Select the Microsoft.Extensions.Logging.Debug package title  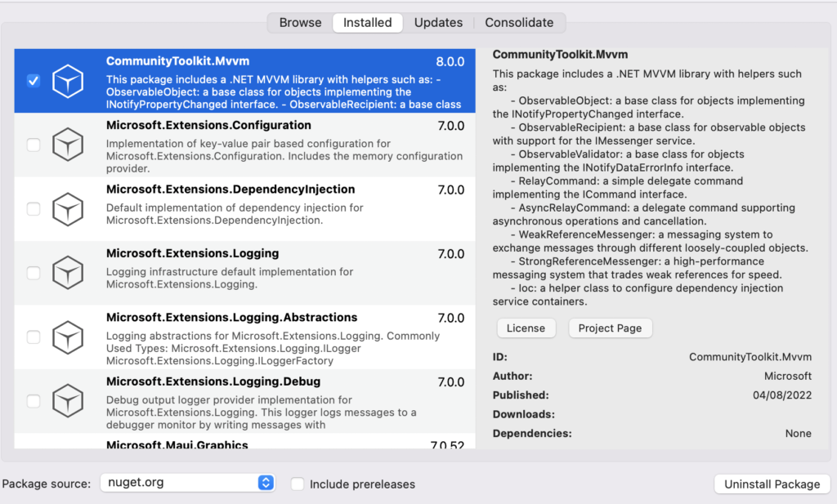213,381
